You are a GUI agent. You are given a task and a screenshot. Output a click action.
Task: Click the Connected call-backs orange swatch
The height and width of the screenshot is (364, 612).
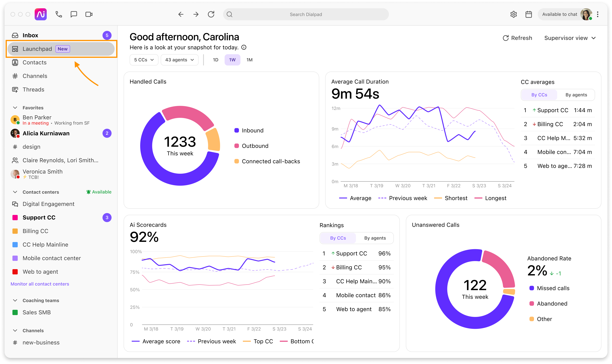(237, 161)
